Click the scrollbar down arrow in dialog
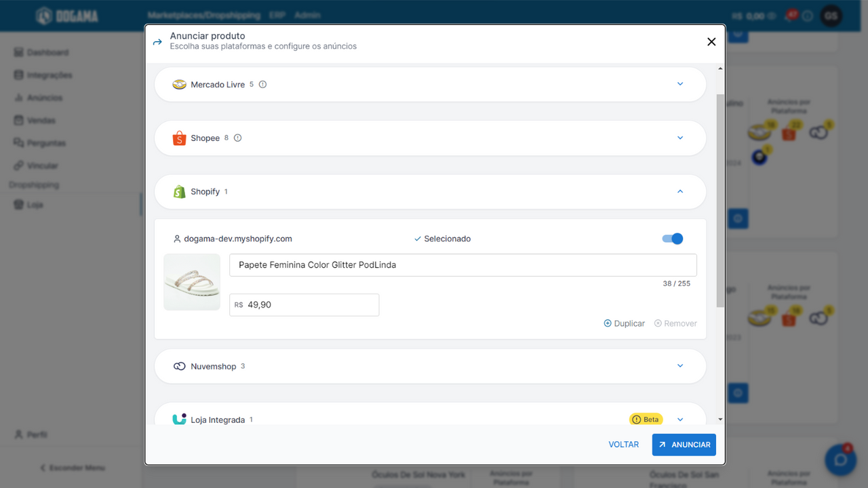Image resolution: width=868 pixels, height=488 pixels. point(720,420)
